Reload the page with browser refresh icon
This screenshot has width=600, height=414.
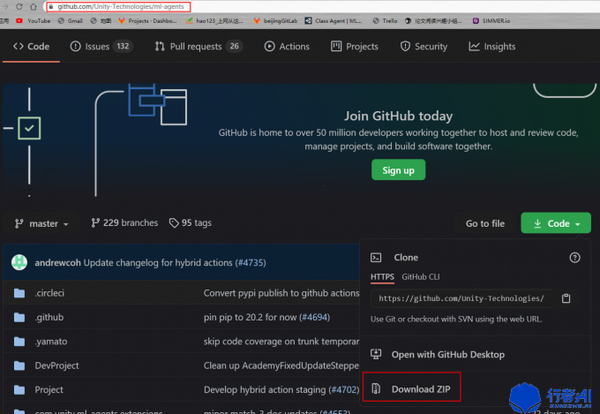(19, 7)
